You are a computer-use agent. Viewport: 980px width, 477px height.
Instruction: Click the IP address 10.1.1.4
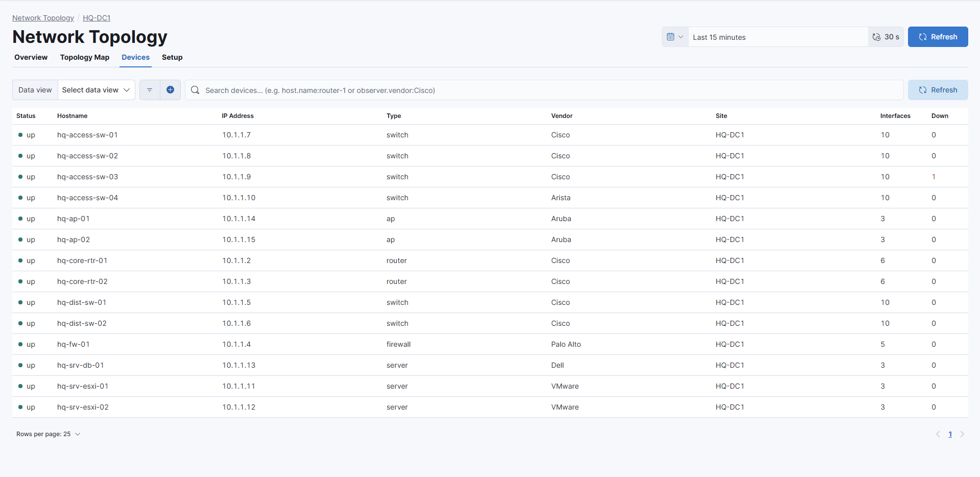(236, 344)
